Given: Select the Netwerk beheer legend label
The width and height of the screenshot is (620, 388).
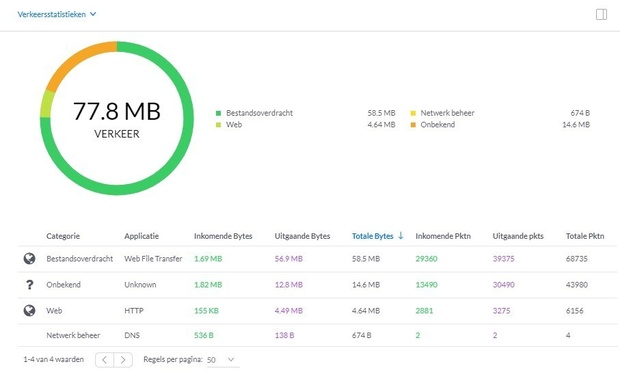Looking at the screenshot, I should coord(447,113).
